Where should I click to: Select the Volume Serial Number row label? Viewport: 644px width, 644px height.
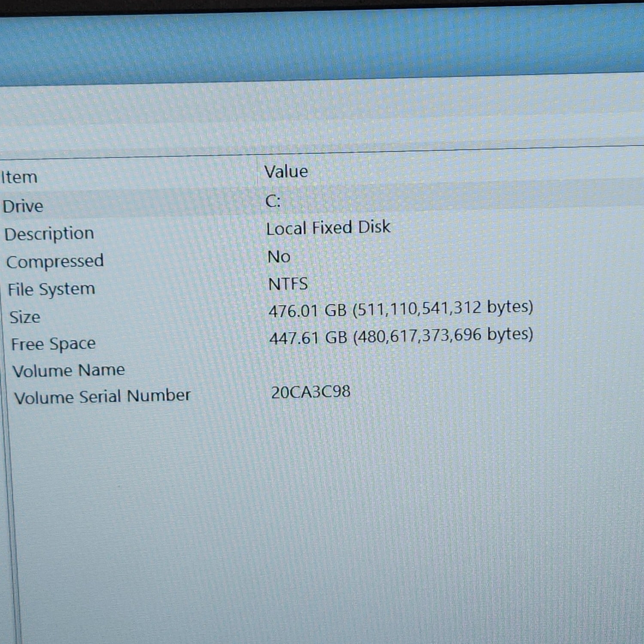pyautogui.click(x=102, y=397)
